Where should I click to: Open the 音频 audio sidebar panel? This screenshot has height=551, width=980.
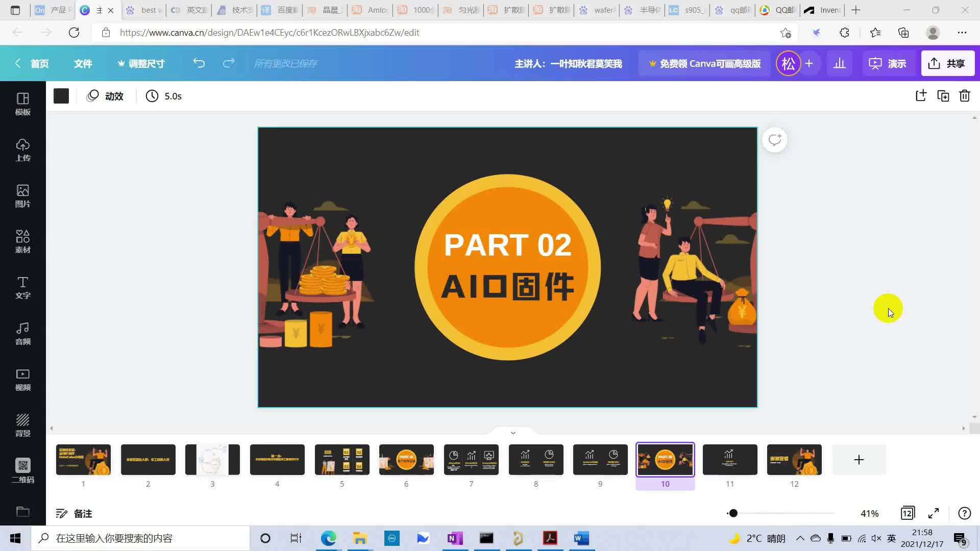coord(22,334)
